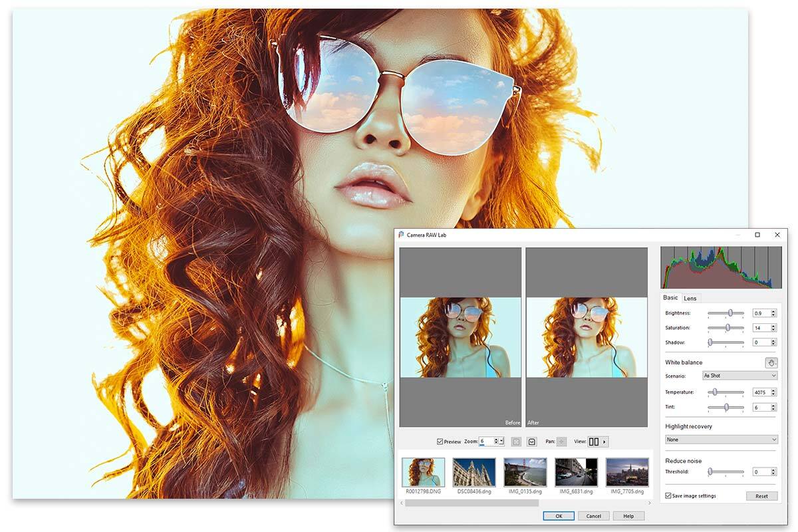The width and height of the screenshot is (798, 532).
Task: Click inside the Temperature value field
Action: pyautogui.click(x=761, y=392)
